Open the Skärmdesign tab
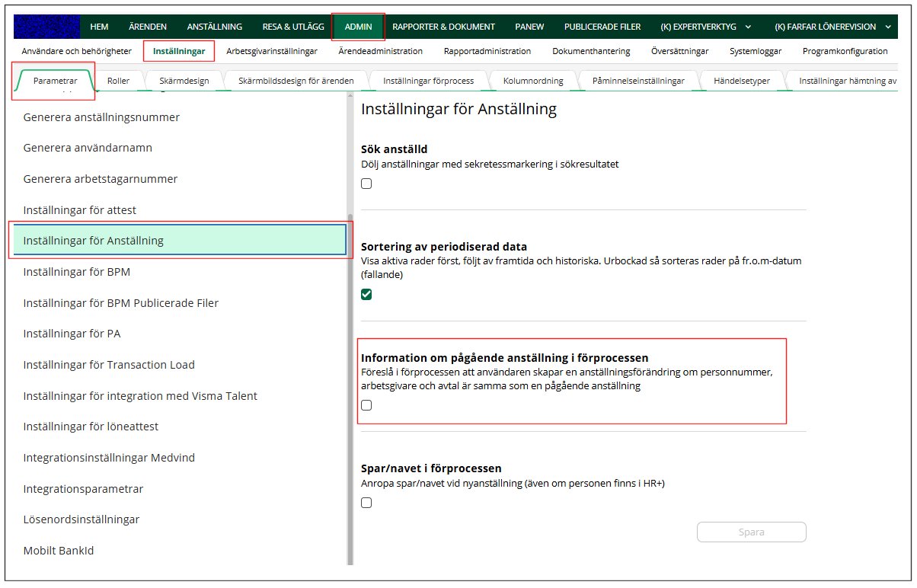Image resolution: width=917 pixels, height=588 pixels. point(184,81)
